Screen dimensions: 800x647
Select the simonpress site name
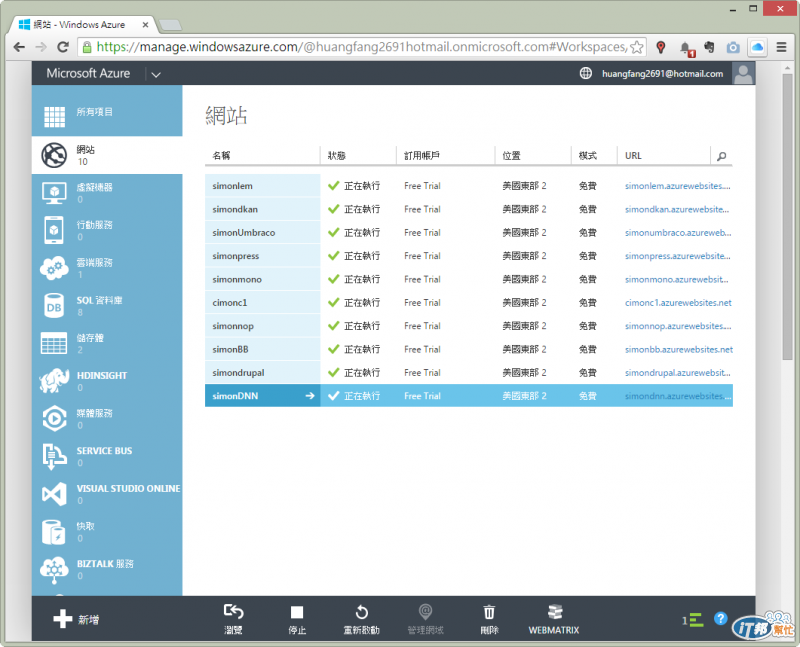point(235,256)
